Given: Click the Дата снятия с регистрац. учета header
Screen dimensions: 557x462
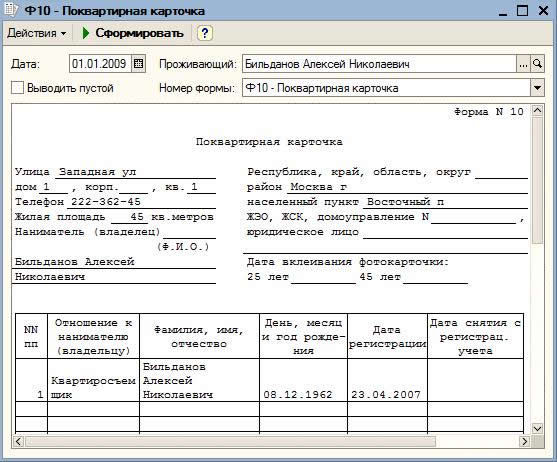Looking at the screenshot, I should tap(475, 336).
